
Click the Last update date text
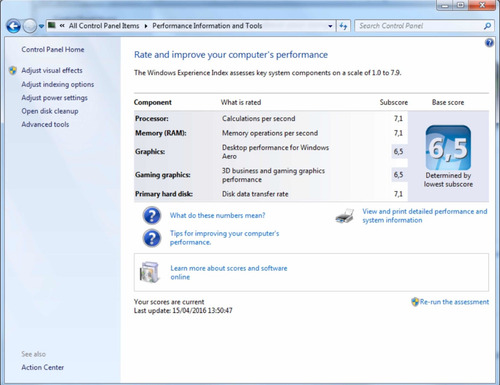pos(183,311)
